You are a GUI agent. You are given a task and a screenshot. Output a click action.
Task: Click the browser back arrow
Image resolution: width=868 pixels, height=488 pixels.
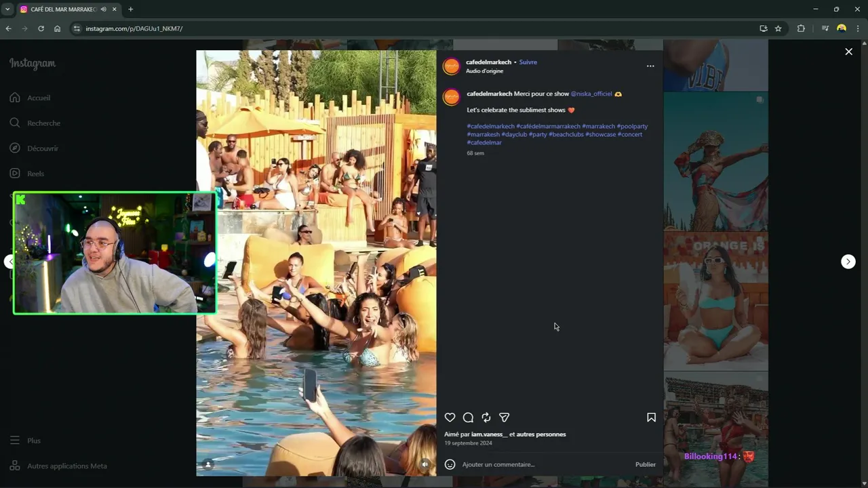click(8, 28)
